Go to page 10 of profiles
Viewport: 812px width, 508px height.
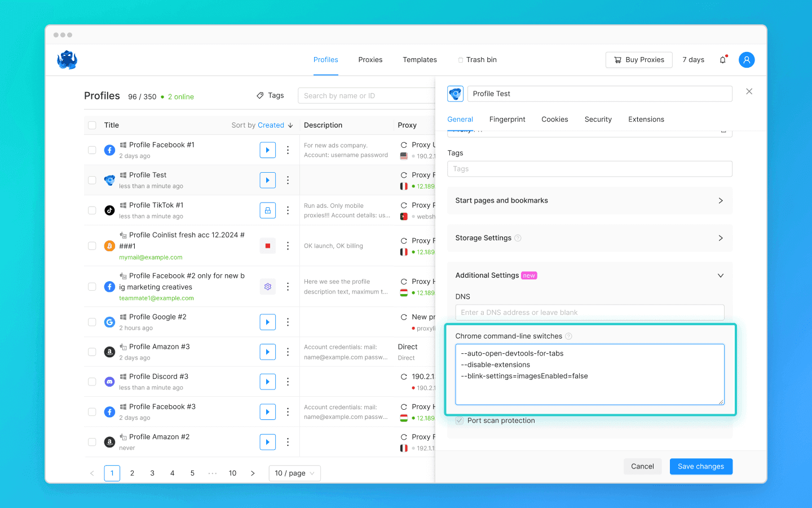coord(232,473)
